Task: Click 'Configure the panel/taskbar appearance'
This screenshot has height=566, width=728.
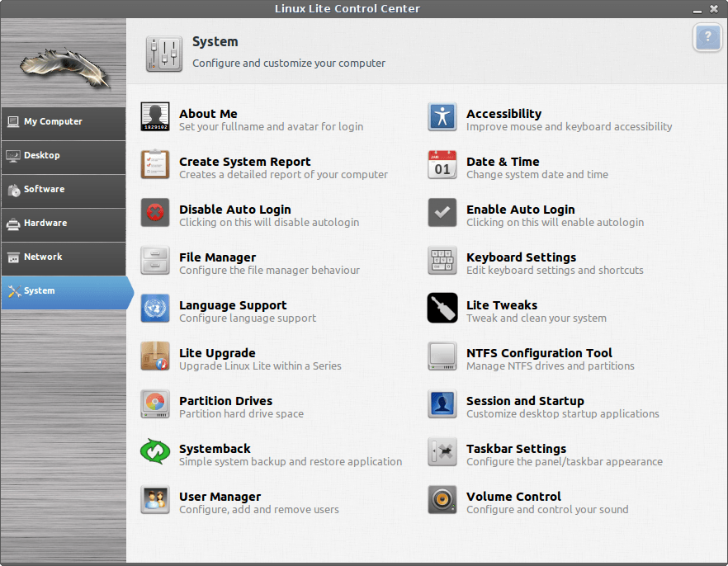Action: [x=565, y=461]
